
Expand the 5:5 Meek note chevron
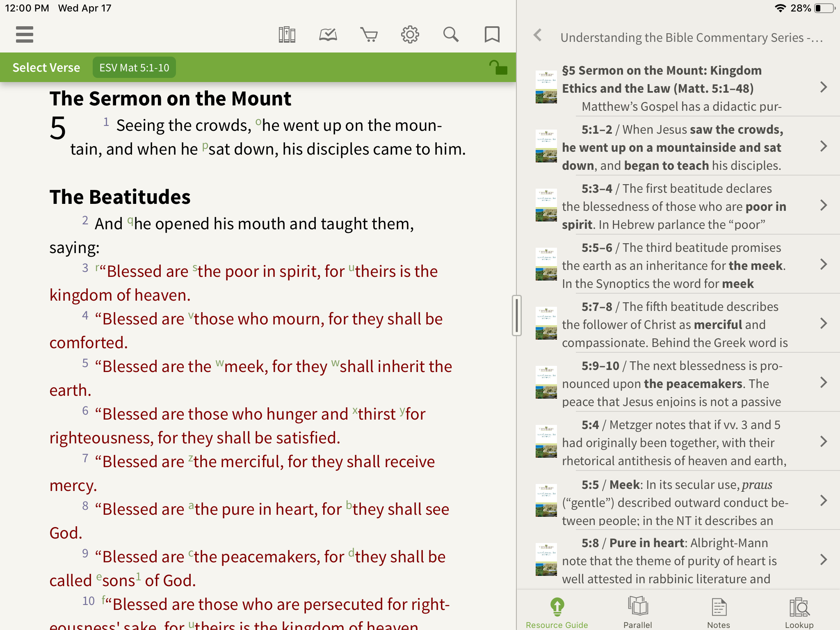click(x=823, y=500)
